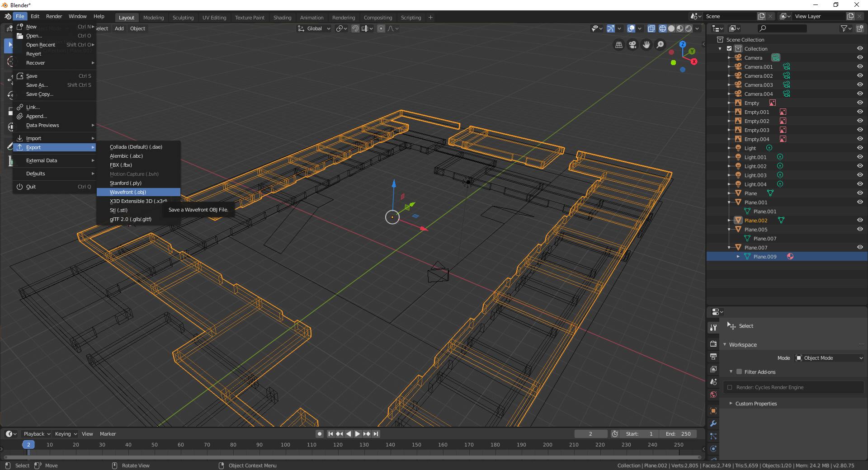Select the pan view hand icon
The height and width of the screenshot is (470, 868).
coord(646,45)
